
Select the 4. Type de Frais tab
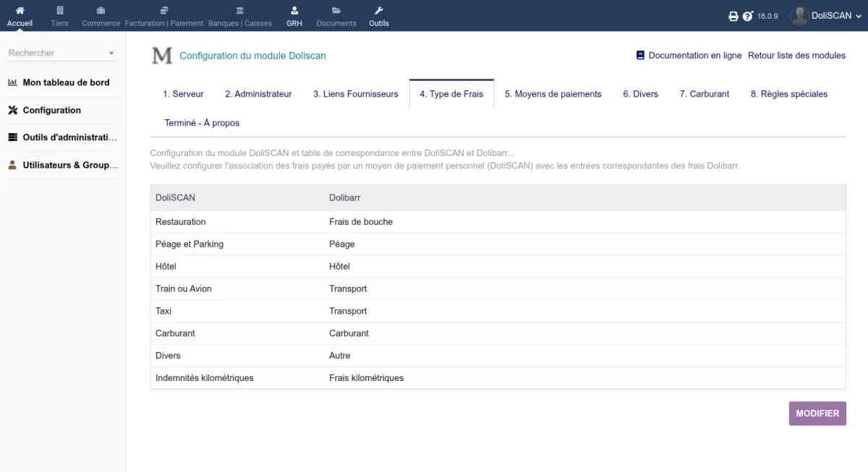451,94
